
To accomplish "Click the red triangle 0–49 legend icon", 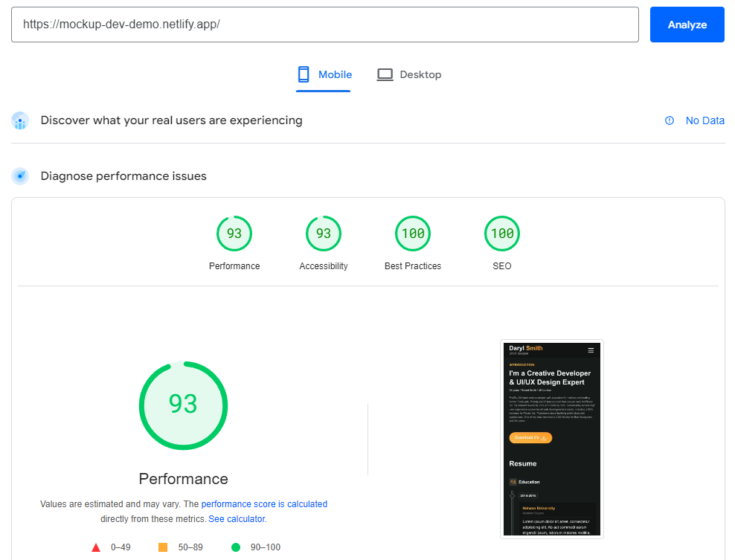I will (x=96, y=547).
